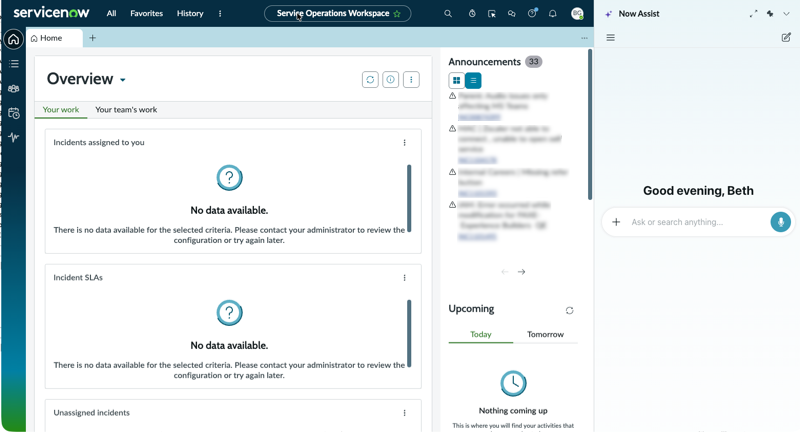The height and width of the screenshot is (432, 800).
Task: Select the Home tab
Action: click(55, 38)
